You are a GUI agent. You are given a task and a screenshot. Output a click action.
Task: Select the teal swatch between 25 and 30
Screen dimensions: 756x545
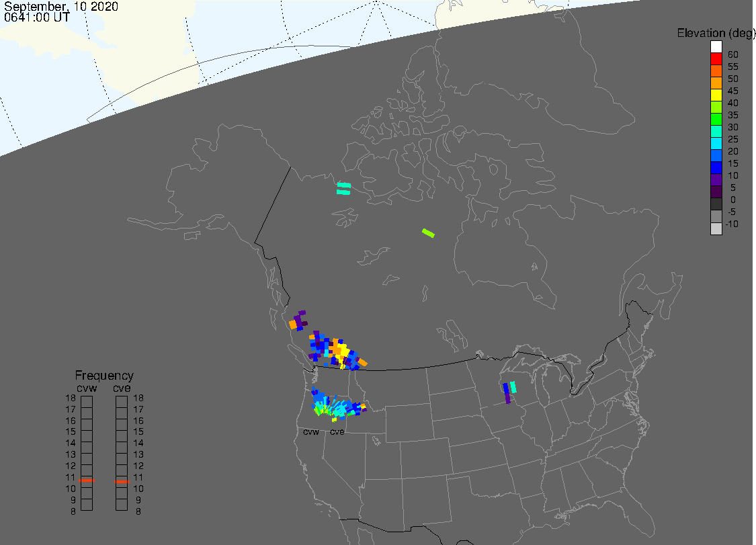point(716,131)
